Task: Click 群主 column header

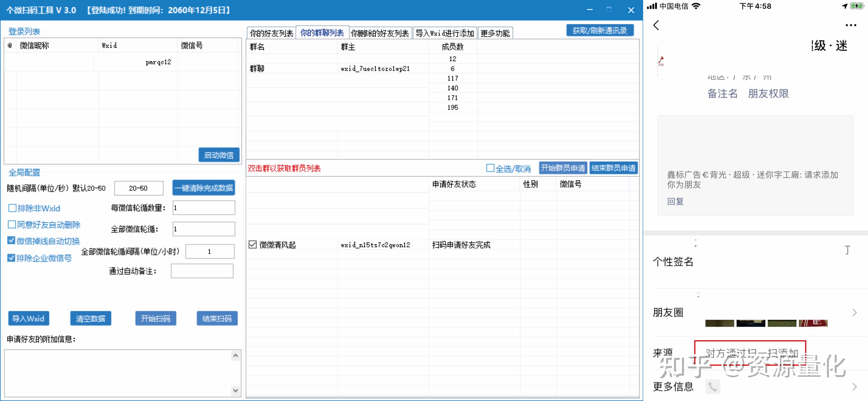Action: [x=383, y=46]
